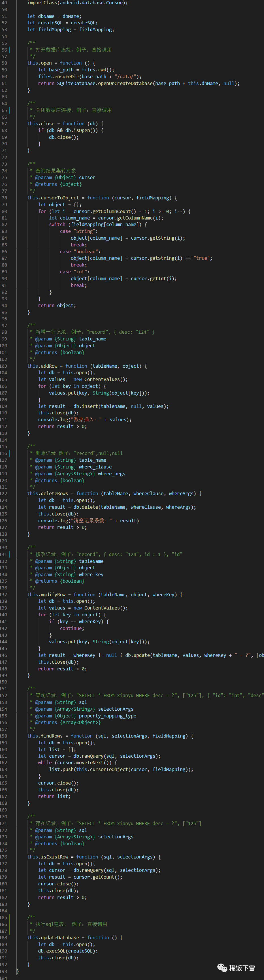Click the db.delete(tableName, whereClause, whereArgs) line

point(117,507)
